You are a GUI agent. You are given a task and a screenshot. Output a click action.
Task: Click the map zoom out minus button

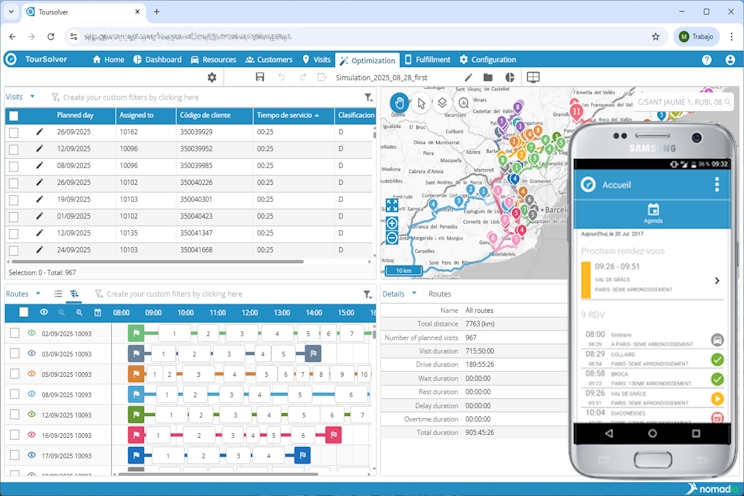[x=392, y=238]
